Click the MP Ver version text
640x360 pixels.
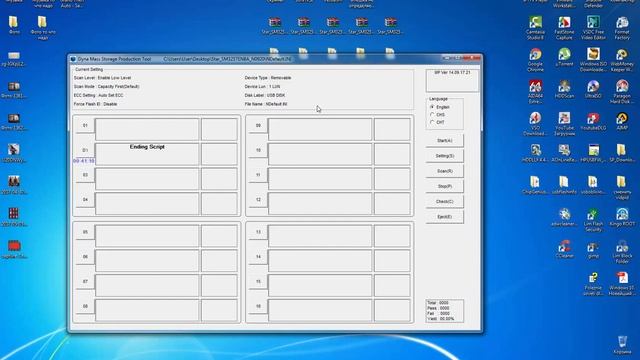(x=452, y=73)
